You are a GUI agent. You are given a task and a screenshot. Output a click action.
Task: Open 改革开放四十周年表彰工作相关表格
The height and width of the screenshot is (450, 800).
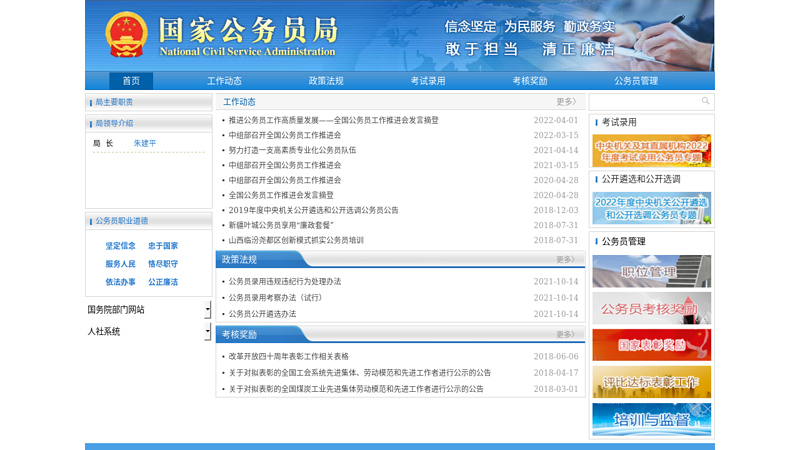[x=288, y=357]
